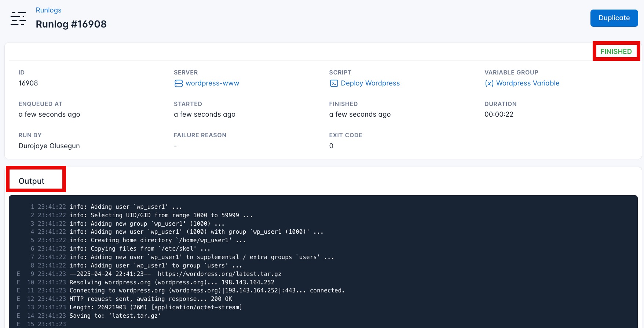This screenshot has width=644, height=328.
Task: Click the E stderr marker on line 10
Action: [18, 283]
